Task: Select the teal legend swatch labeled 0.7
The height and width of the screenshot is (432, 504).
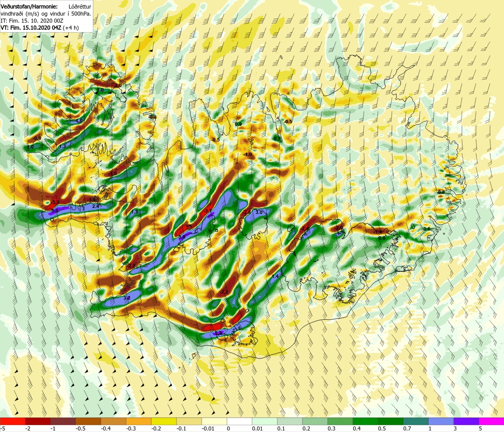Action: [x=416, y=421]
